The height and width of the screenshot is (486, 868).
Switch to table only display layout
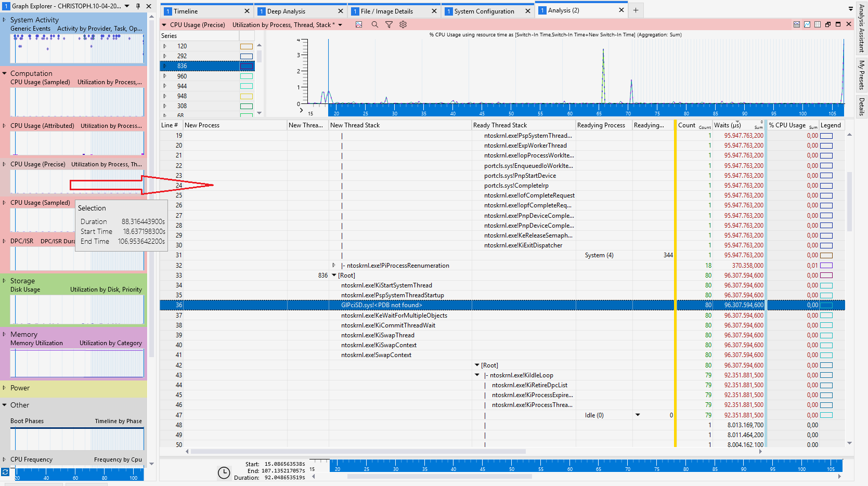pyautogui.click(x=818, y=24)
